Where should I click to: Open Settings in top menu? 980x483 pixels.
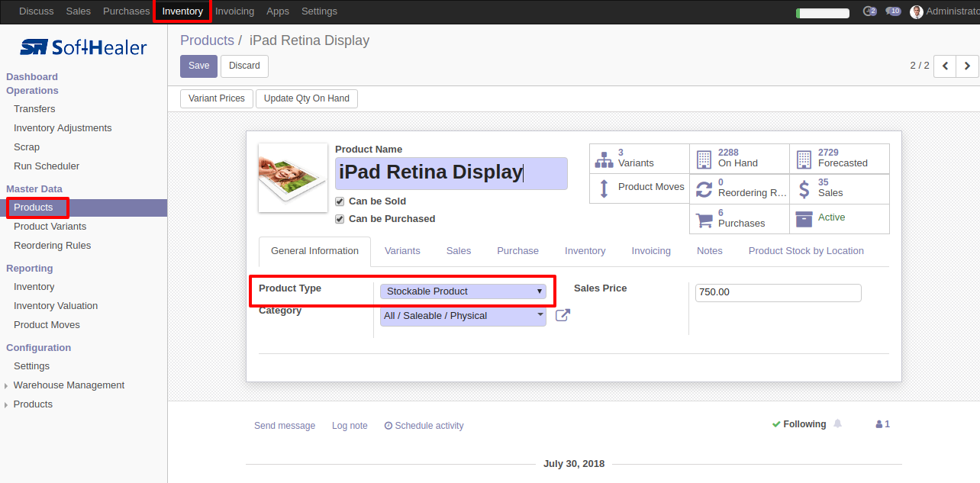coord(319,11)
